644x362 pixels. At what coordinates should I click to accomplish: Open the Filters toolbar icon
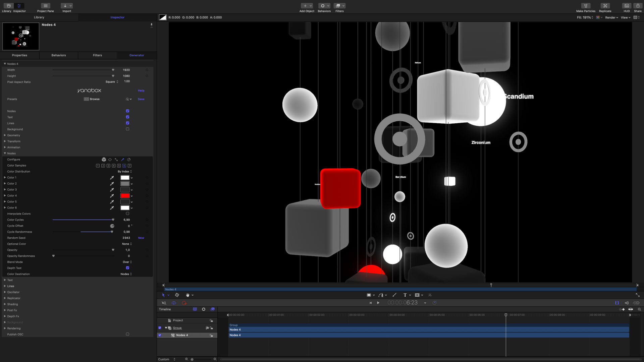(339, 6)
